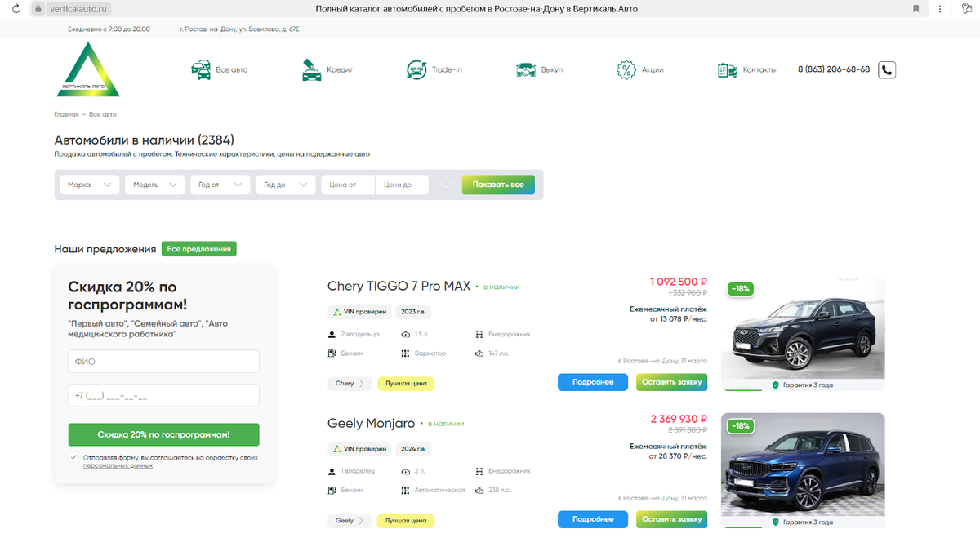
Task: Click the Автоматическая transmission icon
Action: point(406,491)
